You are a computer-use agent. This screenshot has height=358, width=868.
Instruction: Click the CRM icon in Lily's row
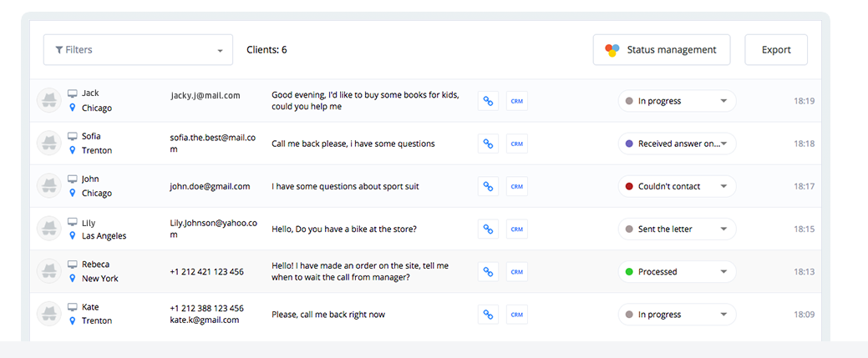tap(516, 229)
